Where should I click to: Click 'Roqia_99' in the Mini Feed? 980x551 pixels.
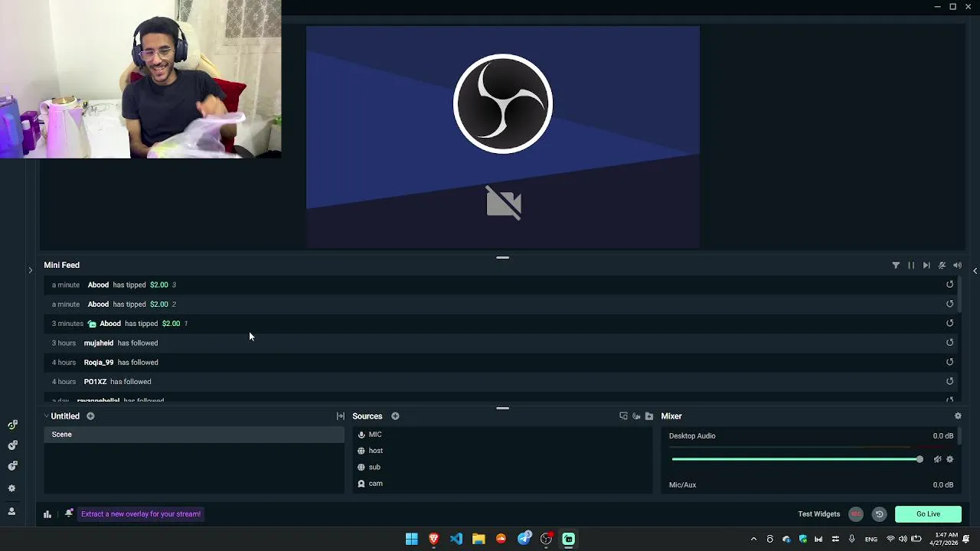click(98, 362)
